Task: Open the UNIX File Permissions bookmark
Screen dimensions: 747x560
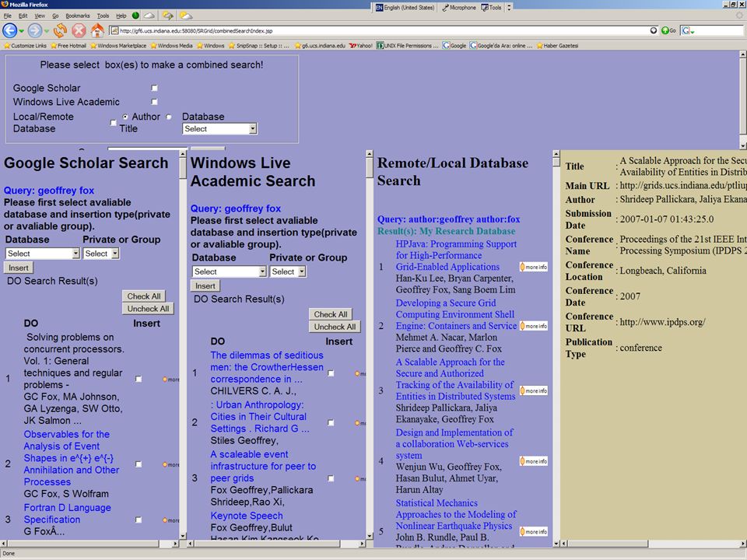Action: [x=407, y=46]
